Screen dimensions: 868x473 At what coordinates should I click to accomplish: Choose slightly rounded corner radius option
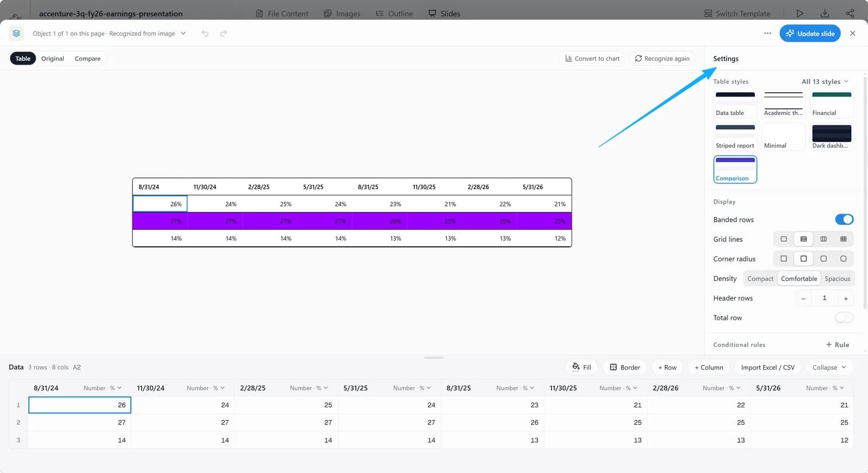tap(803, 259)
